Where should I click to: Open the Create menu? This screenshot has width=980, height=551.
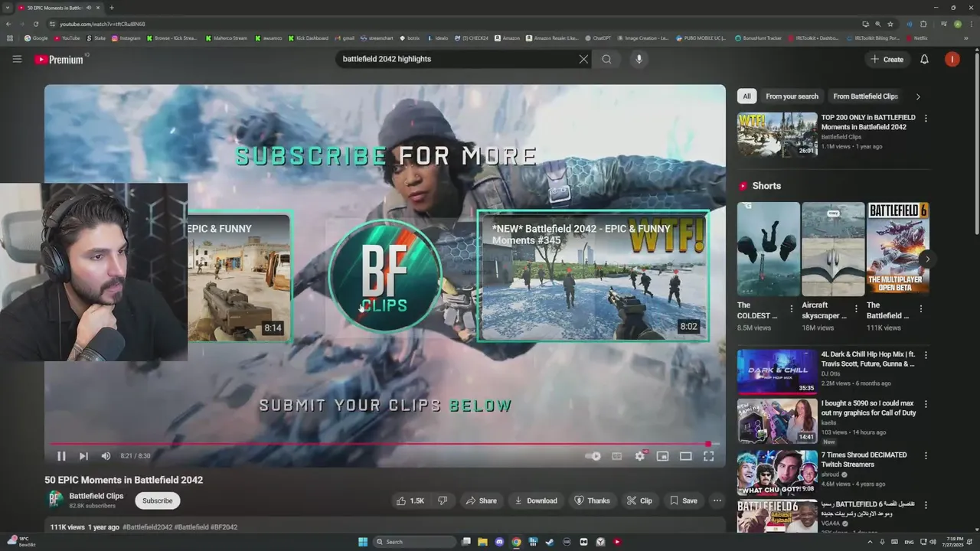pos(887,59)
